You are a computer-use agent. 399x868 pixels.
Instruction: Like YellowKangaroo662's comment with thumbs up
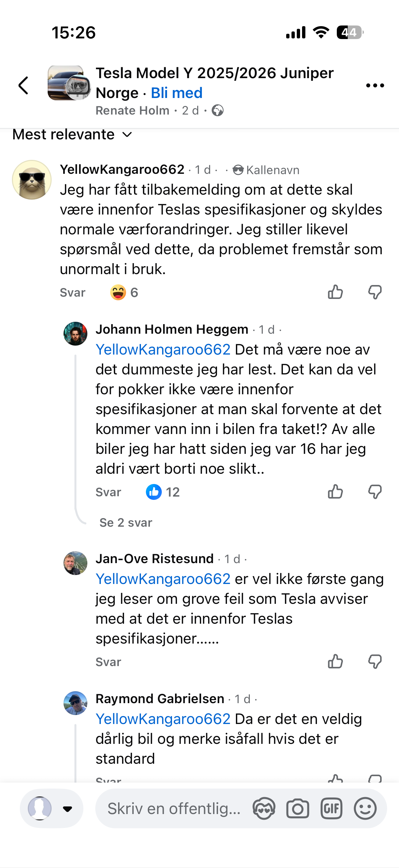(335, 292)
